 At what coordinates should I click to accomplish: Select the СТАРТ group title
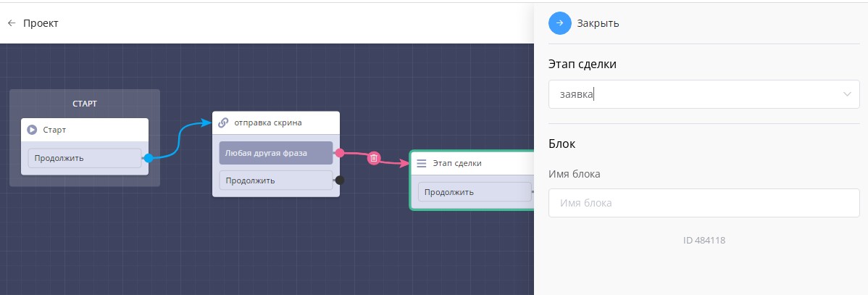[x=85, y=104]
